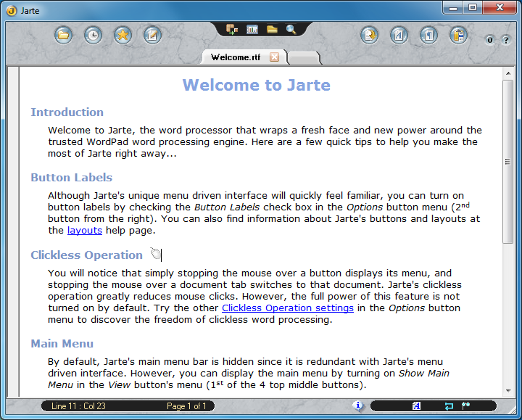The image size is (522, 420).
Task: Click the 'Page 1 of 1' status indicator
Action: click(x=186, y=406)
